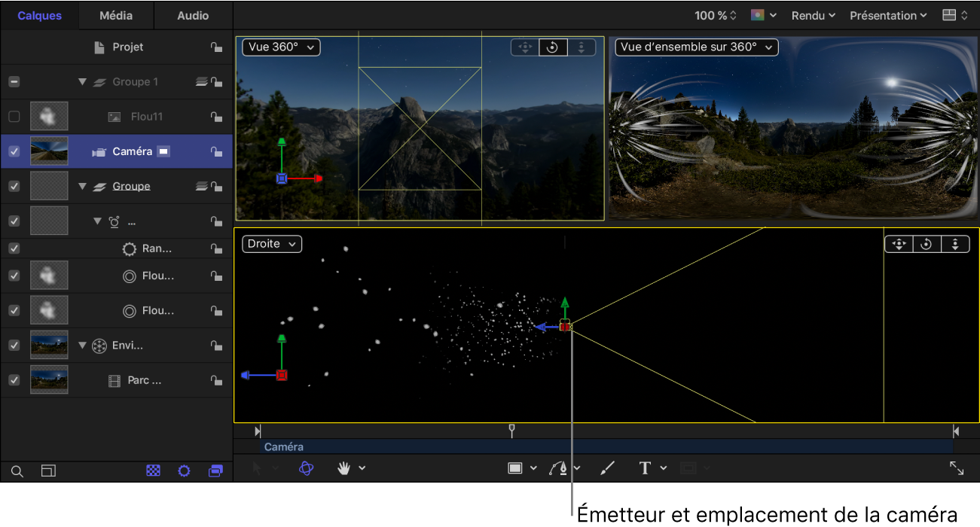Switch to the Calques tab
Image resolution: width=980 pixels, height=527 pixels.
[39, 15]
